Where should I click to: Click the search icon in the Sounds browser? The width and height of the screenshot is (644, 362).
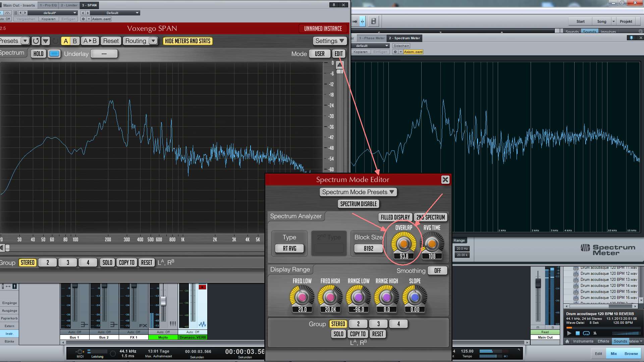tap(640, 32)
